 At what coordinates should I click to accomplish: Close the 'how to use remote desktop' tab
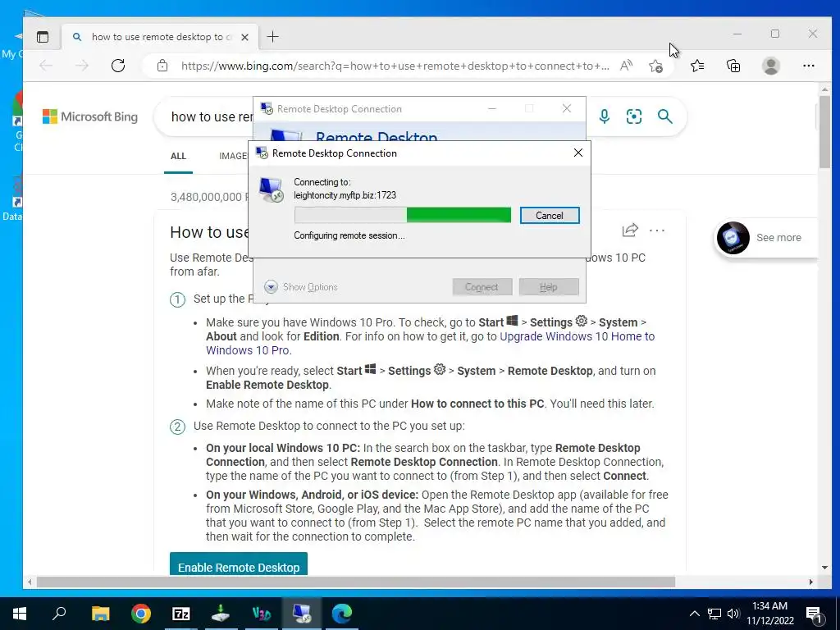(244, 37)
